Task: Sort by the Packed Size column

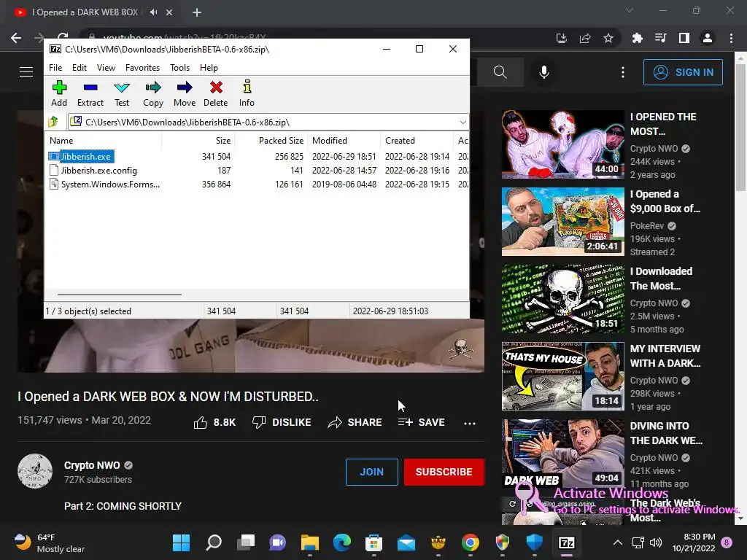Action: 271,141
